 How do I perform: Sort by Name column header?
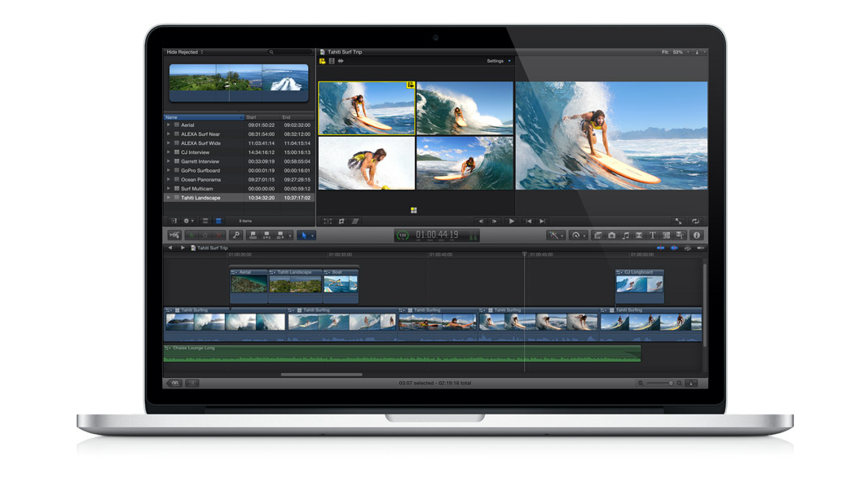pyautogui.click(x=203, y=117)
